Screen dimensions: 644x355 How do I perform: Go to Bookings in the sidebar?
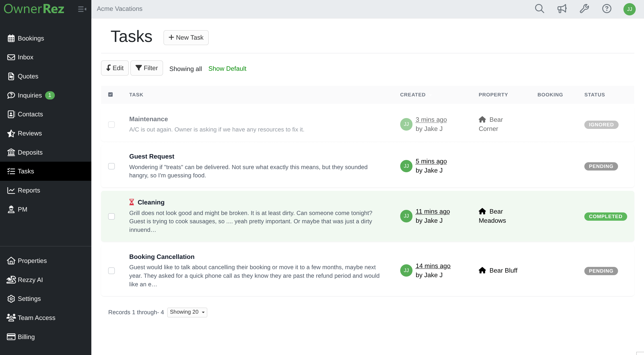(x=46, y=38)
